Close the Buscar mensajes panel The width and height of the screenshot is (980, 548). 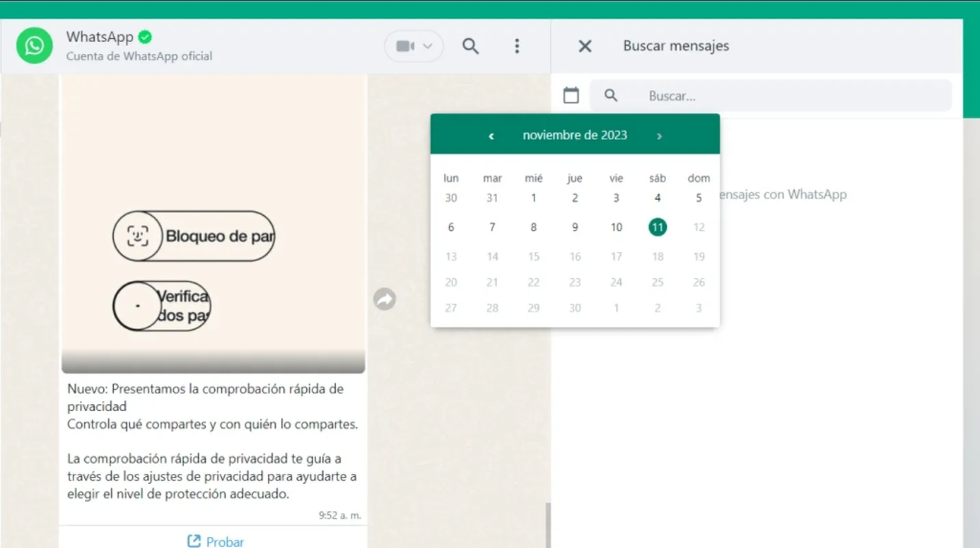[585, 46]
